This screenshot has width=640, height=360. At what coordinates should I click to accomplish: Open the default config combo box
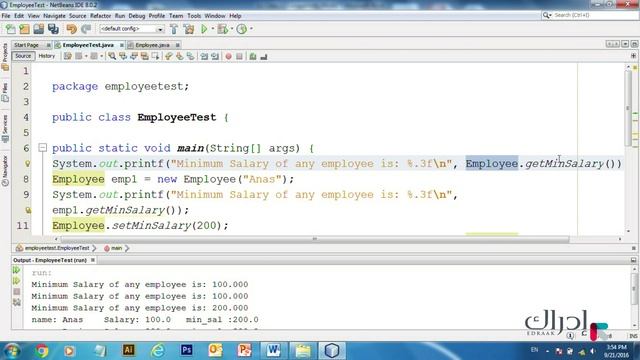[131, 29]
